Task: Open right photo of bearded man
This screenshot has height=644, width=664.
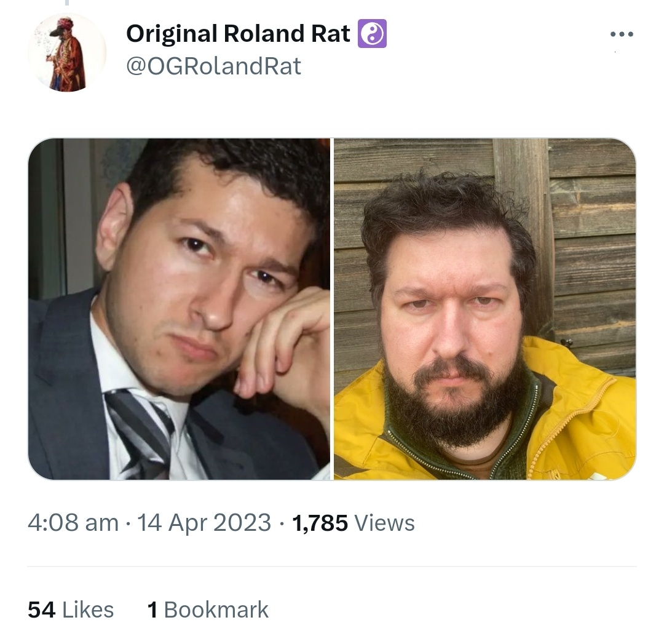Action: click(485, 309)
